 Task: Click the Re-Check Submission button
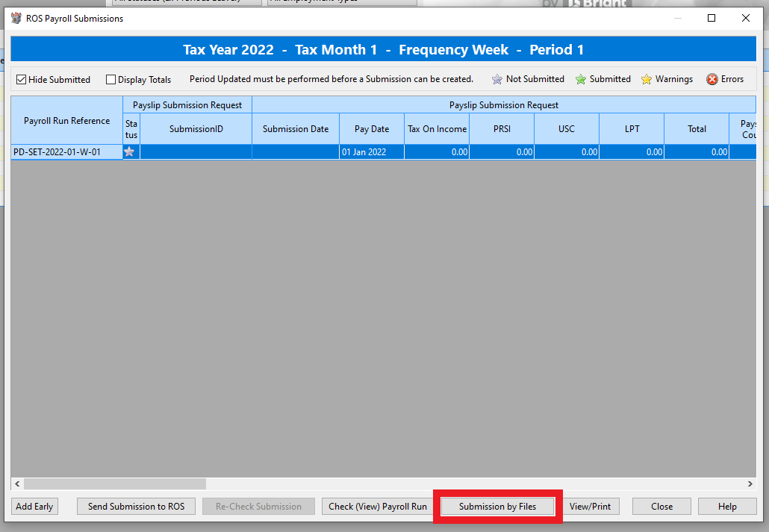258,507
